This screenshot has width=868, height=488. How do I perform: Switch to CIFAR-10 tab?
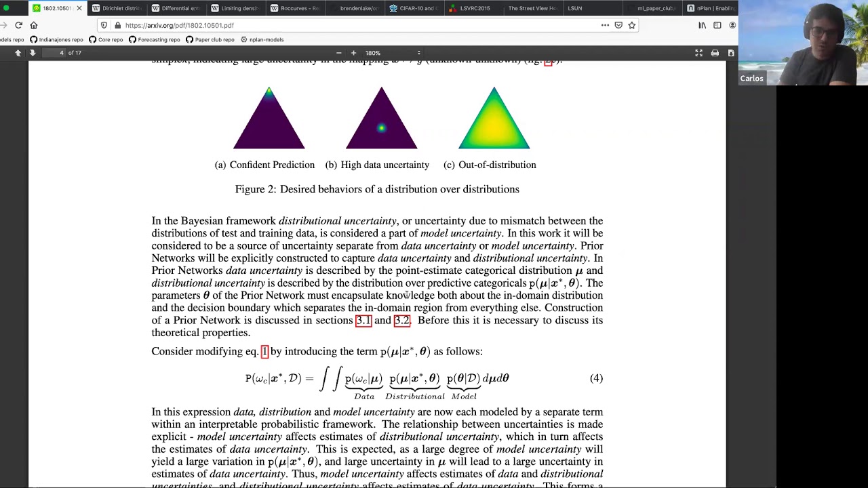414,8
